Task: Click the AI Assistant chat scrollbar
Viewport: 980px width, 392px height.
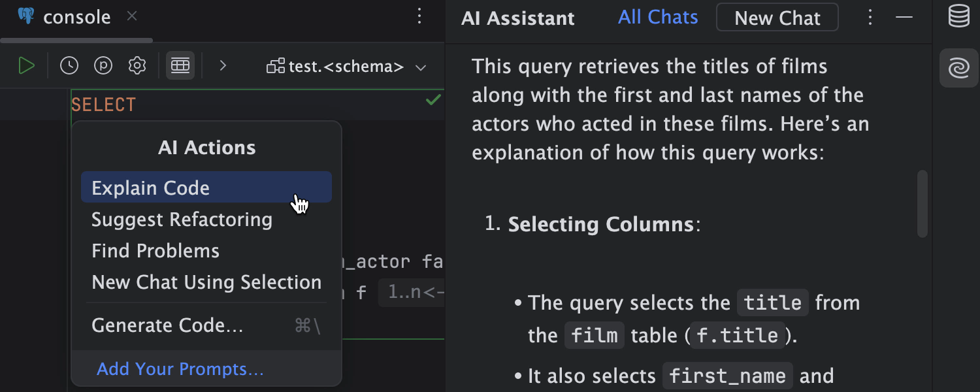Action: pos(923,204)
